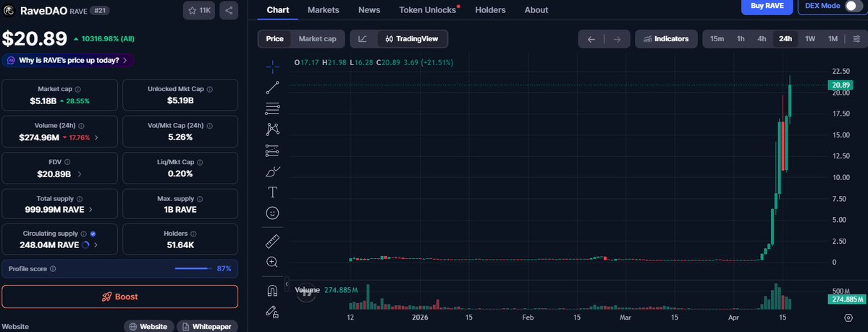
Task: Open the Fibonacci retracement tool
Action: tap(272, 108)
